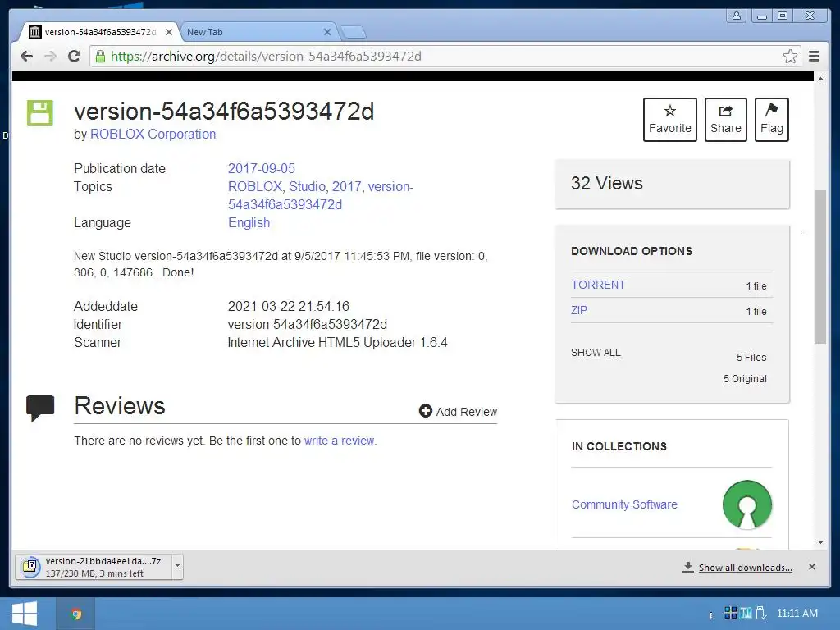Click the Scanner value Internet Archive HTML5 Uploader
This screenshot has height=630, width=840.
pyautogui.click(x=337, y=342)
